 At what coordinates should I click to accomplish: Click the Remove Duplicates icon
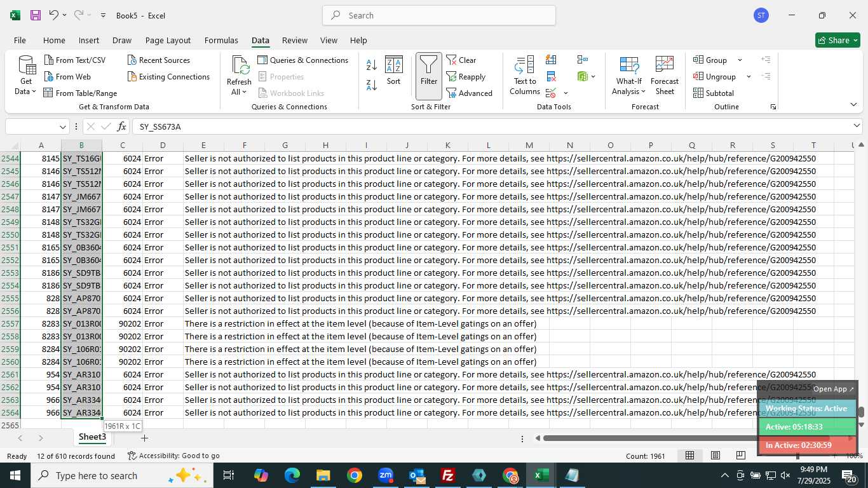551,76
